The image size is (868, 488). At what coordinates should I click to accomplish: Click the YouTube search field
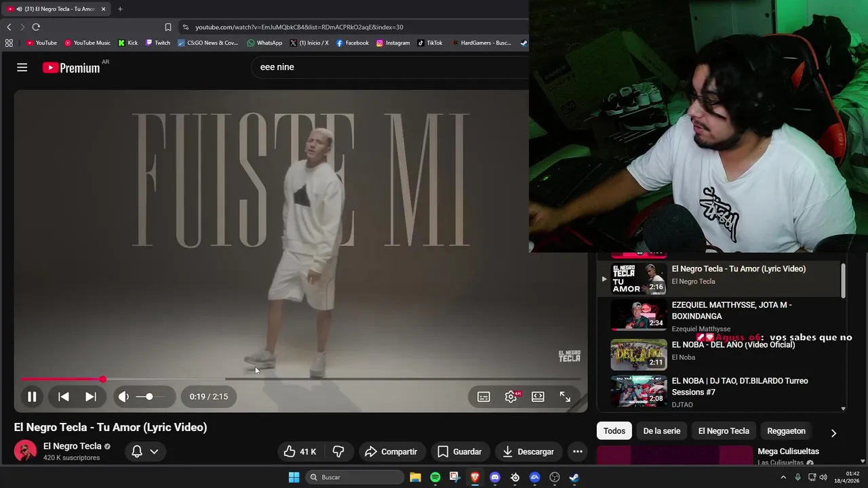point(390,67)
